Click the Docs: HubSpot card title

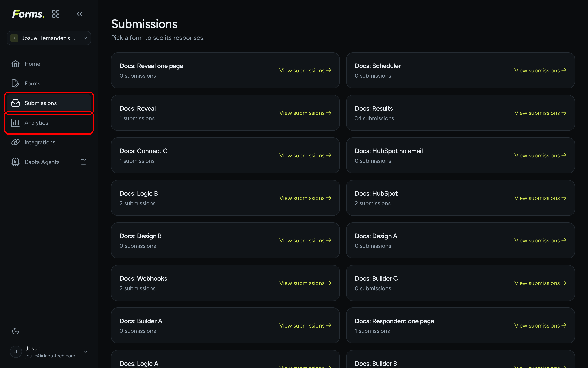pos(376,193)
